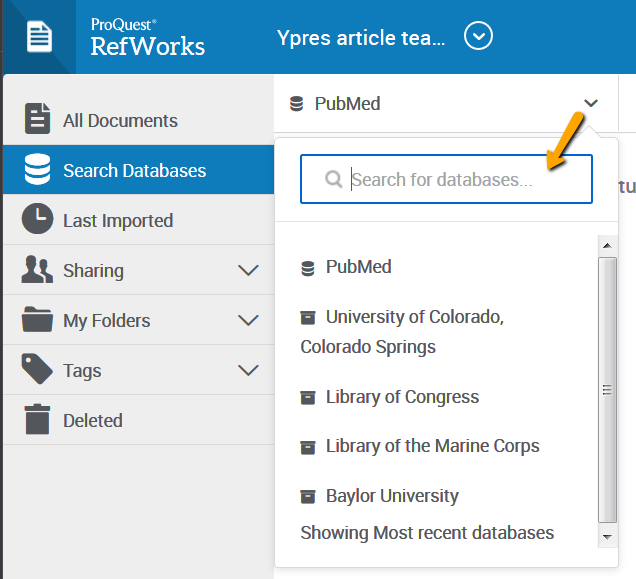Click the All Documents page icon

pyautogui.click(x=37, y=120)
